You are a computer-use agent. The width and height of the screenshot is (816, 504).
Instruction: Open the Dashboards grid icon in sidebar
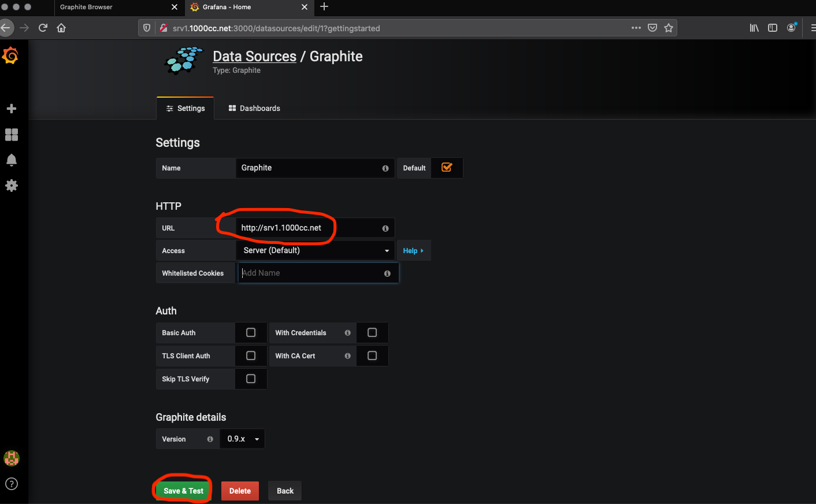click(x=11, y=135)
